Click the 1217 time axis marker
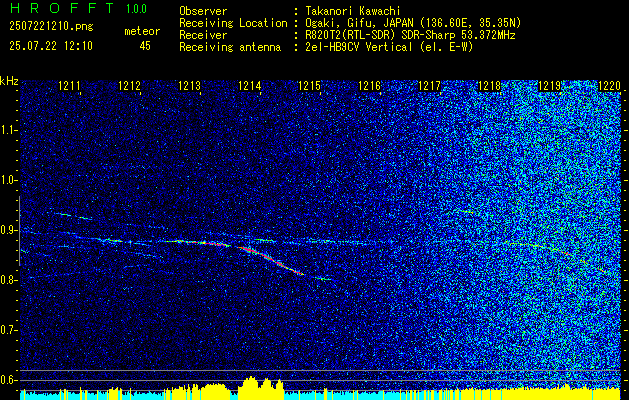 [x=429, y=85]
